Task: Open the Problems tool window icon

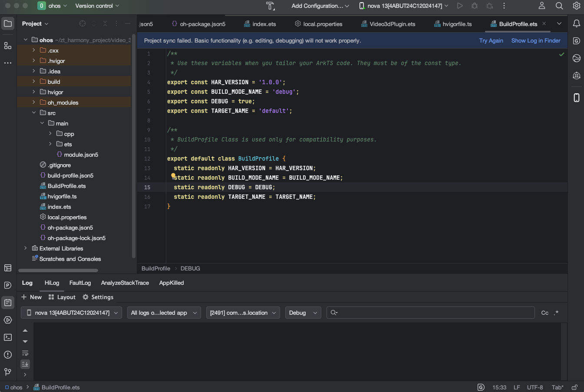Action: pos(8,355)
